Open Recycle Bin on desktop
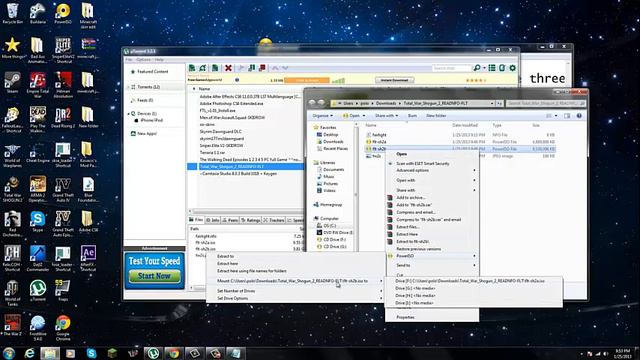This screenshot has height=360, width=640. coord(12,13)
